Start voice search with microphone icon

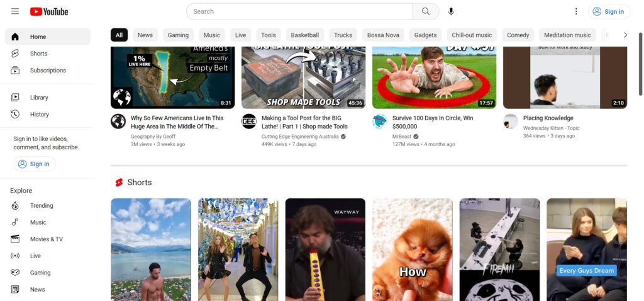[451, 11]
